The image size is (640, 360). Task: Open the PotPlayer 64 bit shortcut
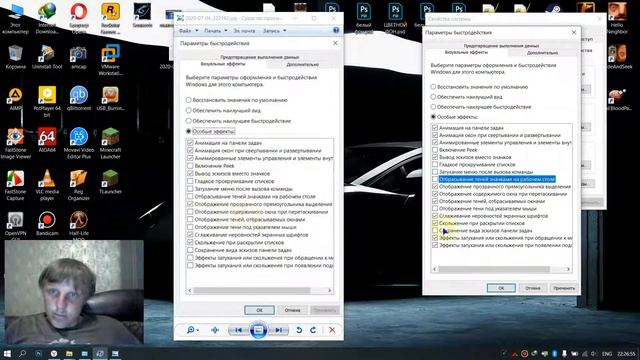pyautogui.click(x=47, y=102)
